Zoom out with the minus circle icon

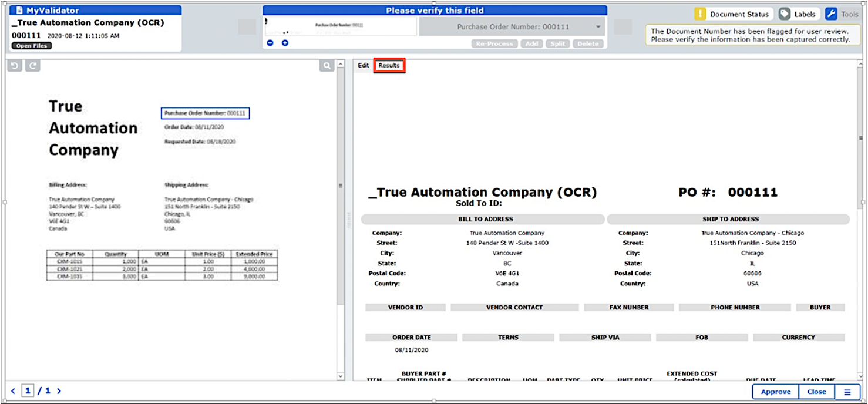tap(270, 43)
